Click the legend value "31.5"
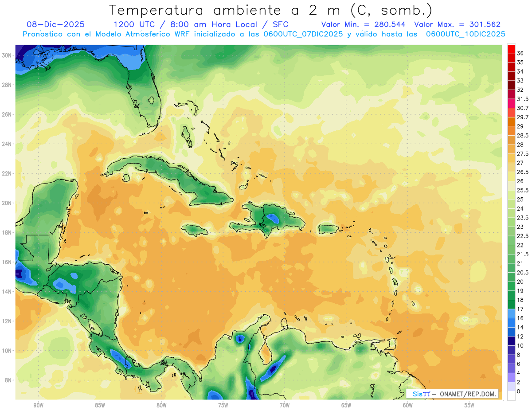532x411 pixels. pyautogui.click(x=523, y=99)
